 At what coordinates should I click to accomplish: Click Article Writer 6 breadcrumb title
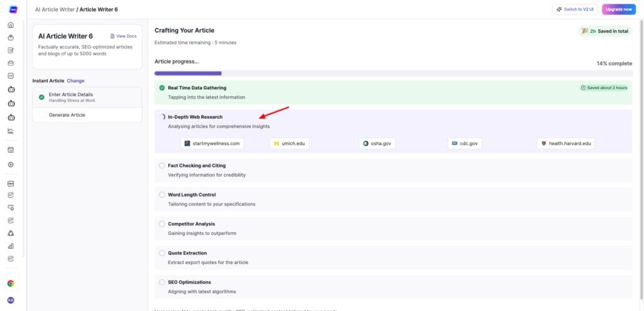tap(99, 9)
